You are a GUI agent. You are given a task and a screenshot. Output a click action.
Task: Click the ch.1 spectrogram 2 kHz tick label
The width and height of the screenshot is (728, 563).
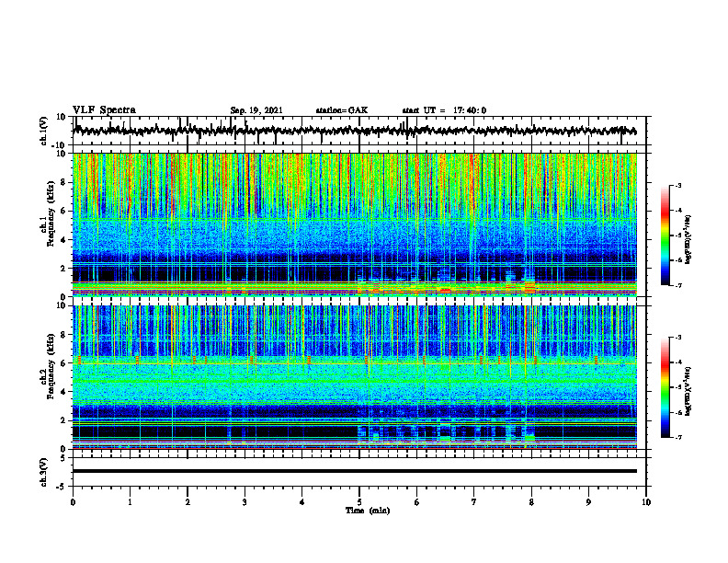tap(63, 269)
